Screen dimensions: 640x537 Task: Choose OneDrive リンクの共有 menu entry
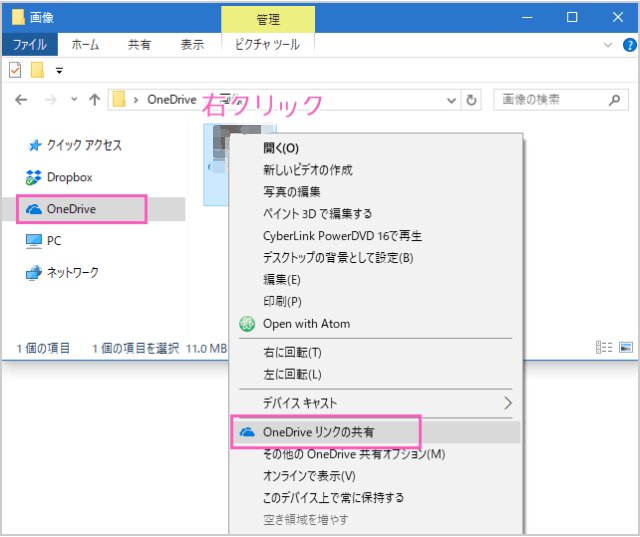point(376,432)
